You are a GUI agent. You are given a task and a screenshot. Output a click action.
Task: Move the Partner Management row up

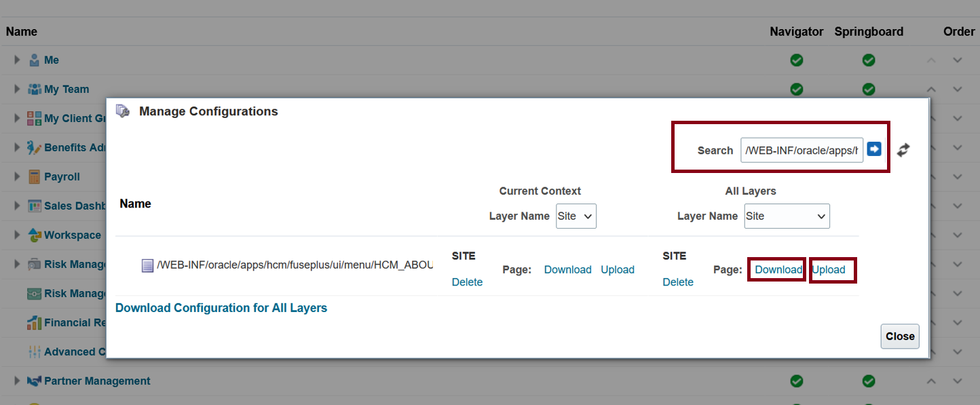pos(931,381)
